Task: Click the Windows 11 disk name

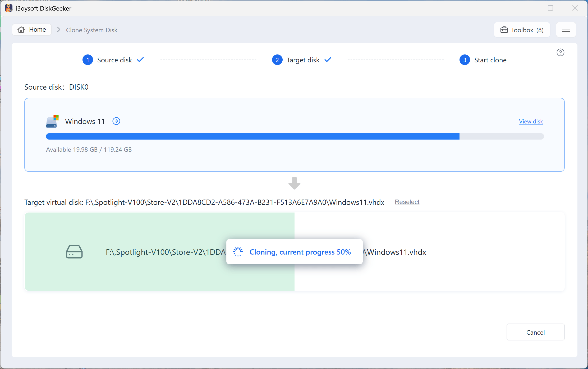Action: coord(85,121)
